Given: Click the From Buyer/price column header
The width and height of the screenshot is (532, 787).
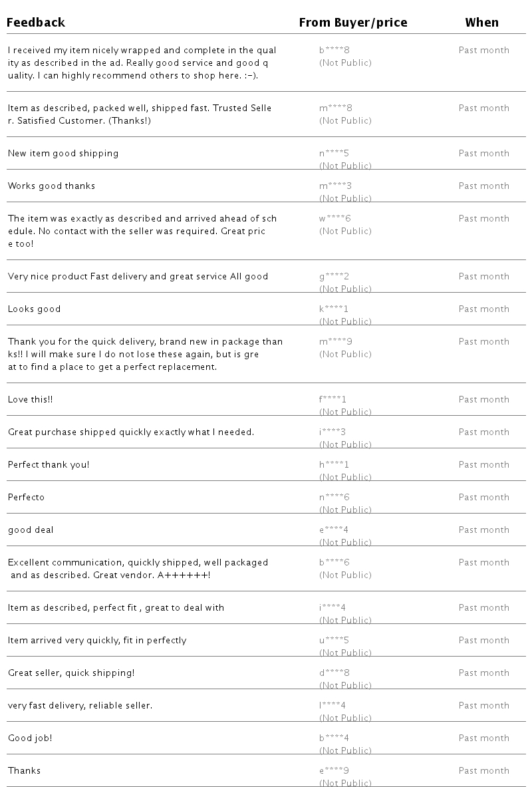Looking at the screenshot, I should (353, 23).
